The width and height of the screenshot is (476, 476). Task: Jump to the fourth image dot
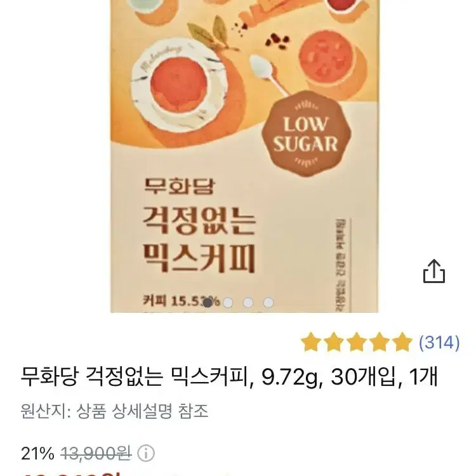coord(268,302)
